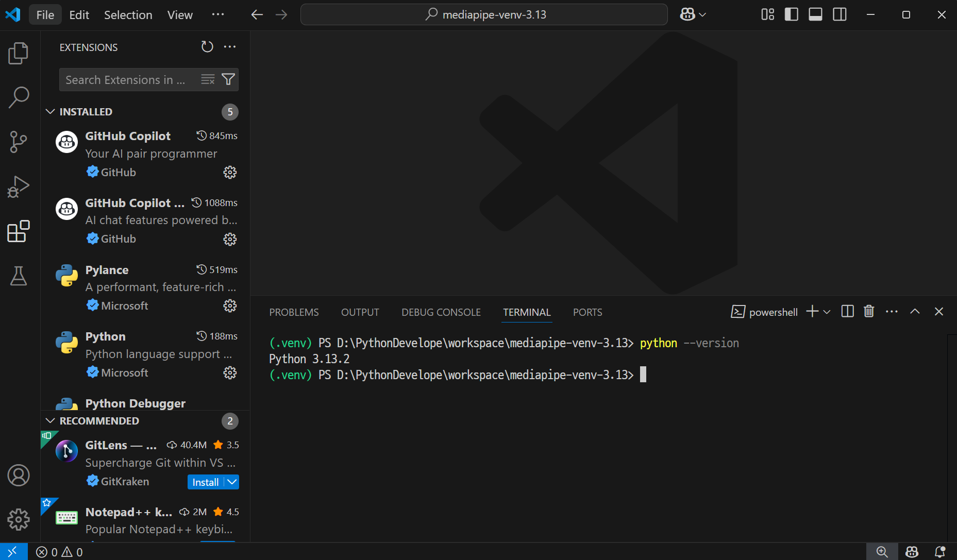Open terminal launch profile dropdown
Image resolution: width=957 pixels, height=560 pixels.
pyautogui.click(x=827, y=312)
